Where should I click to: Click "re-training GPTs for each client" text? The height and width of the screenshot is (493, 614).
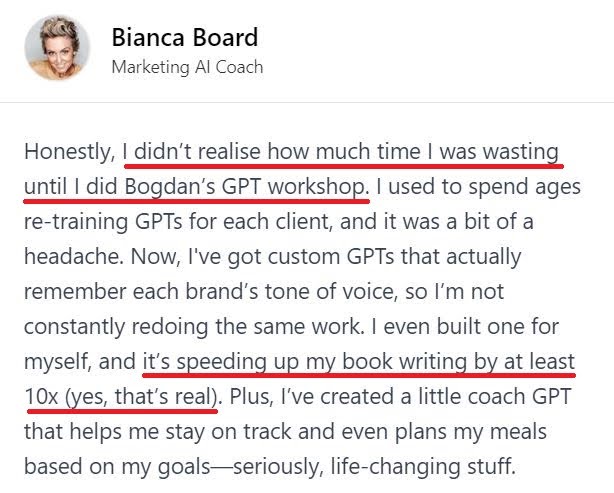pyautogui.click(x=173, y=222)
